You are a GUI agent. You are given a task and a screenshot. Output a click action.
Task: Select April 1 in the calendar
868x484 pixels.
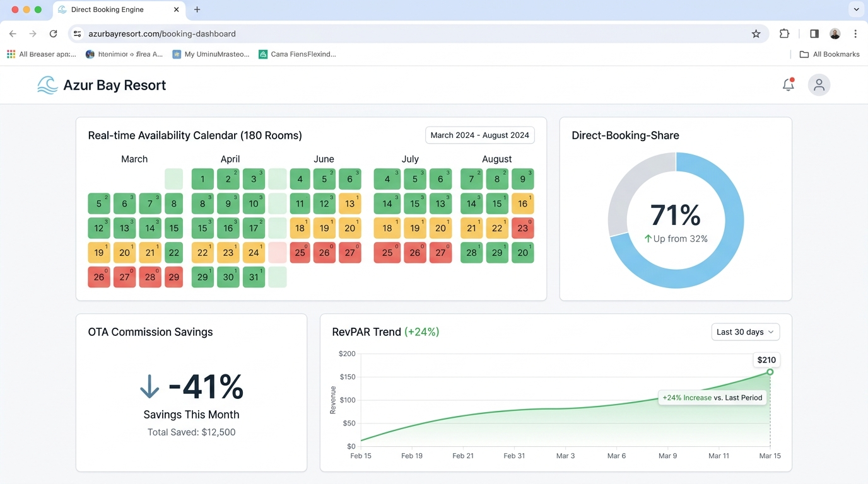(202, 179)
